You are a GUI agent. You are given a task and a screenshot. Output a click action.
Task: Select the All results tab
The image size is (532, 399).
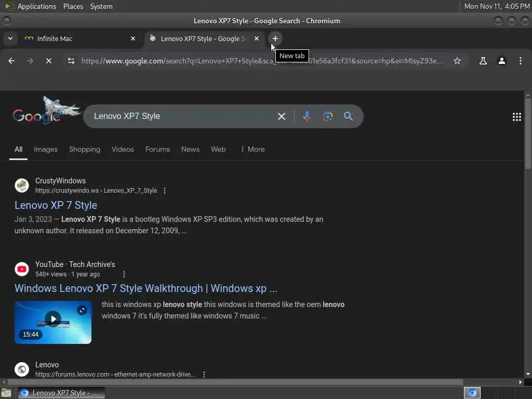[x=18, y=149]
